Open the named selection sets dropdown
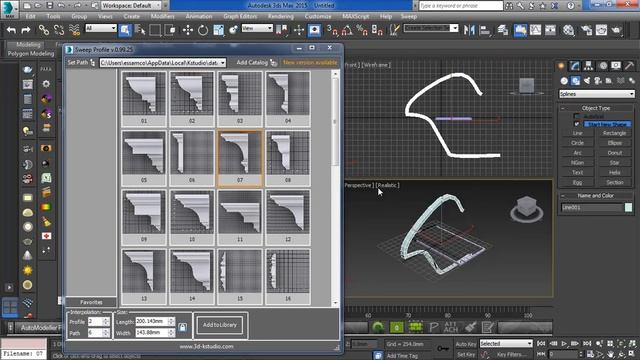The image size is (640, 360). (431, 28)
